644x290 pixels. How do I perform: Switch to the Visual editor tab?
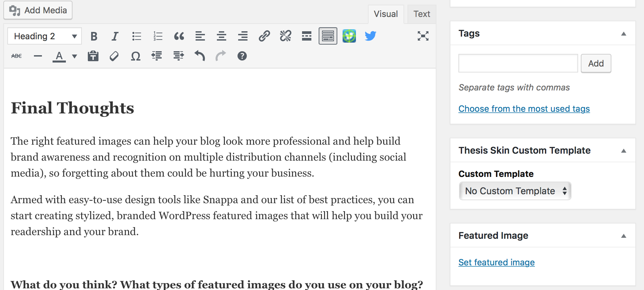[x=386, y=14]
